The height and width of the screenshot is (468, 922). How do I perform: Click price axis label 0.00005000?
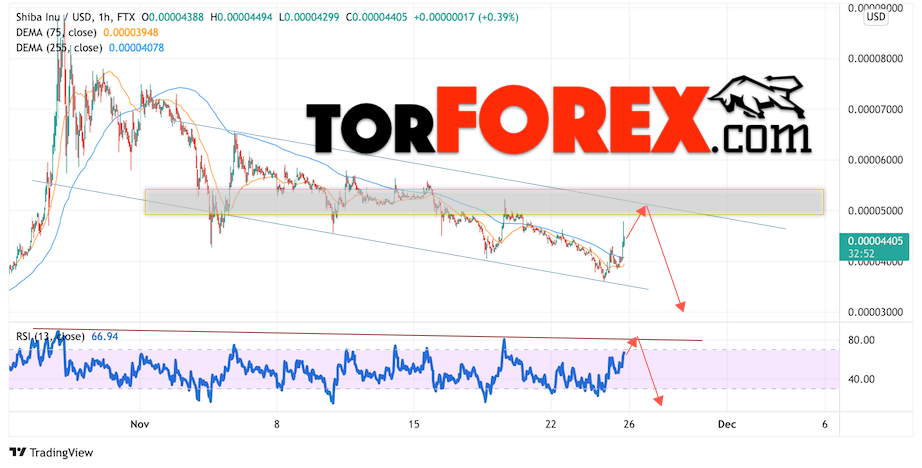[876, 210]
